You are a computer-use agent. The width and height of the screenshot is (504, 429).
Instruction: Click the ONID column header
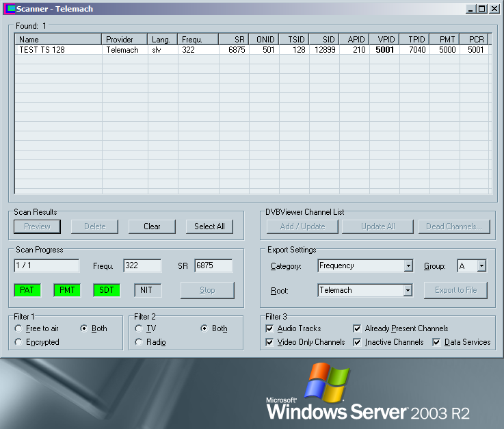click(x=264, y=40)
